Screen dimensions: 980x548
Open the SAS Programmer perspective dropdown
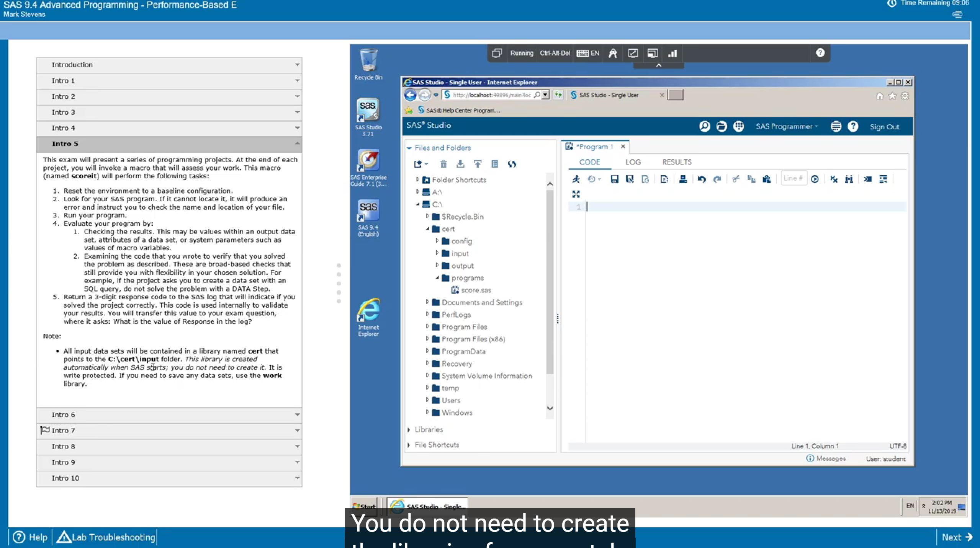tap(787, 127)
